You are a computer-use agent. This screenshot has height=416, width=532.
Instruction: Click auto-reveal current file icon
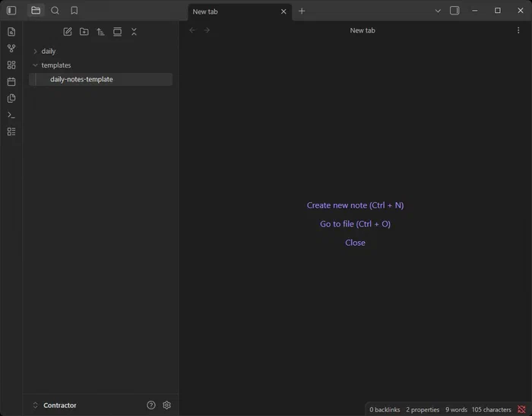(x=117, y=32)
